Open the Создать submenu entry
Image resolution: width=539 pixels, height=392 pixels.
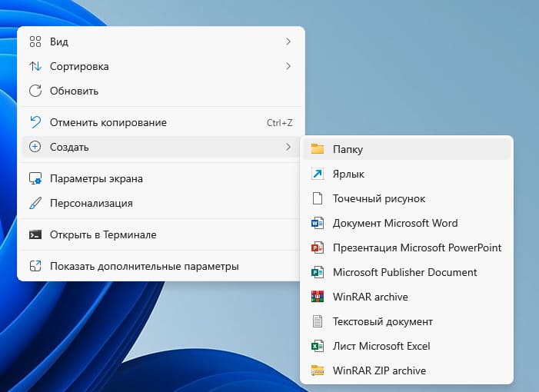pyautogui.click(x=161, y=147)
